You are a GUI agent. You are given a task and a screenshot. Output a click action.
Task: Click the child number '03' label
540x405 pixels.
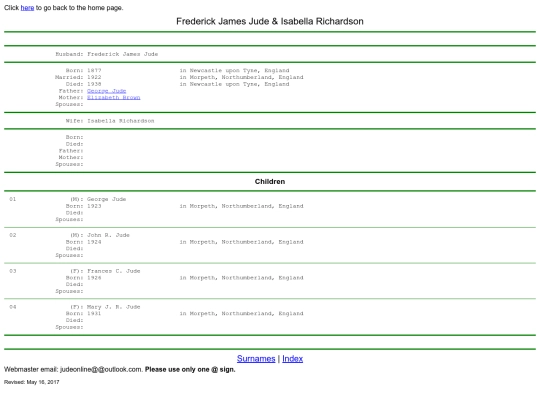click(13, 271)
